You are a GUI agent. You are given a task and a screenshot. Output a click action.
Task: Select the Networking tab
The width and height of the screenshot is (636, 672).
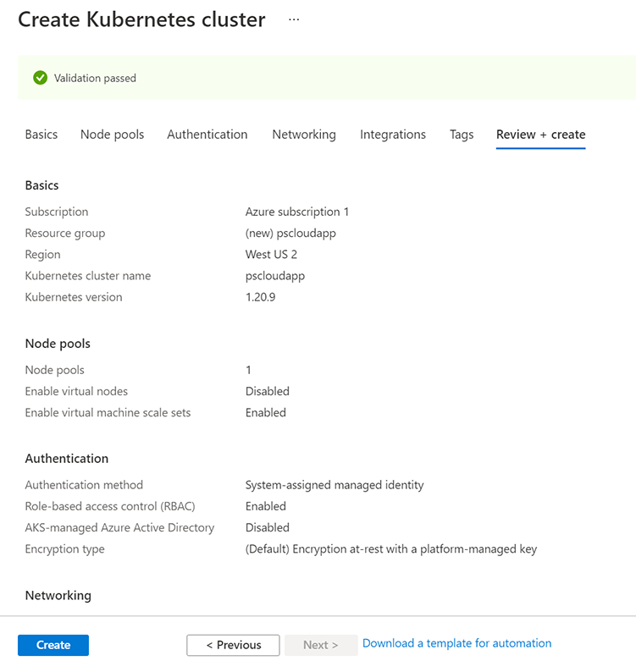(x=304, y=135)
